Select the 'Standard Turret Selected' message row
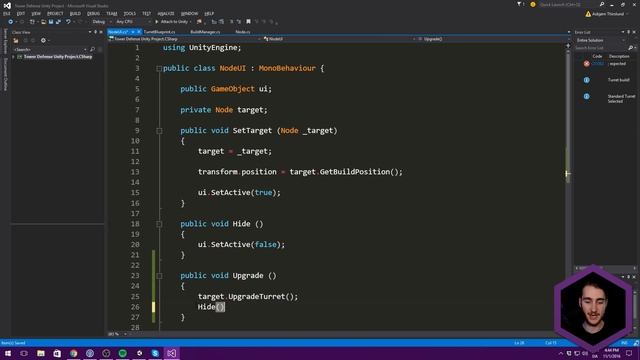 pos(606,98)
